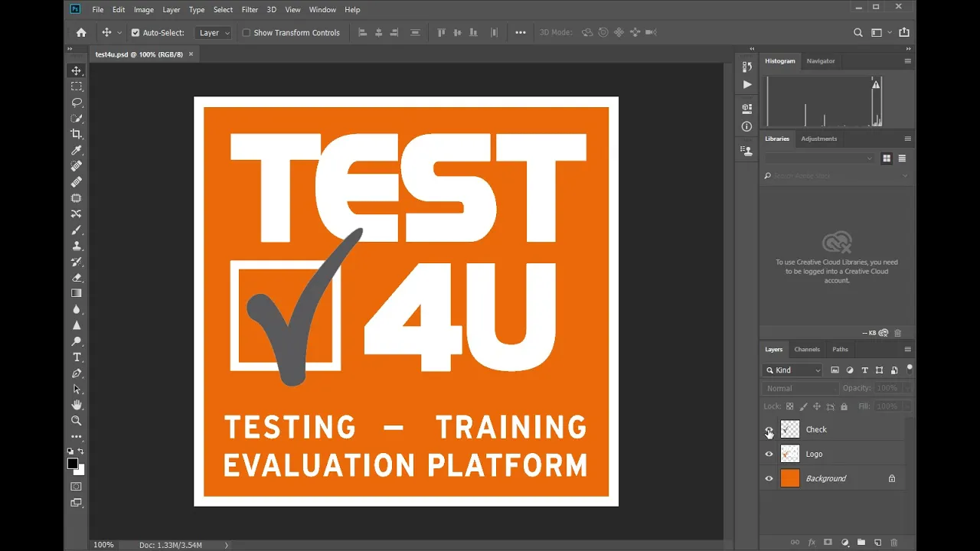The height and width of the screenshot is (551, 980).
Task: Select the Spot Healing Brush tool
Action: coord(77,166)
